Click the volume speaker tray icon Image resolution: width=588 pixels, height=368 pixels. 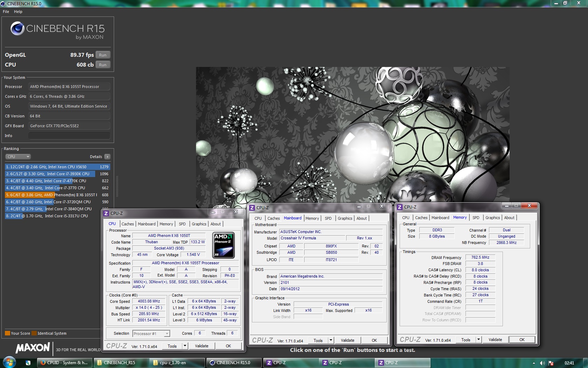point(542,363)
